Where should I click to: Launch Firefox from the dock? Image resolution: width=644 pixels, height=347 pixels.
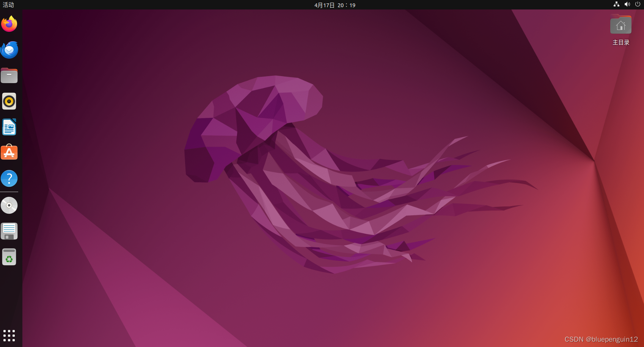click(9, 24)
